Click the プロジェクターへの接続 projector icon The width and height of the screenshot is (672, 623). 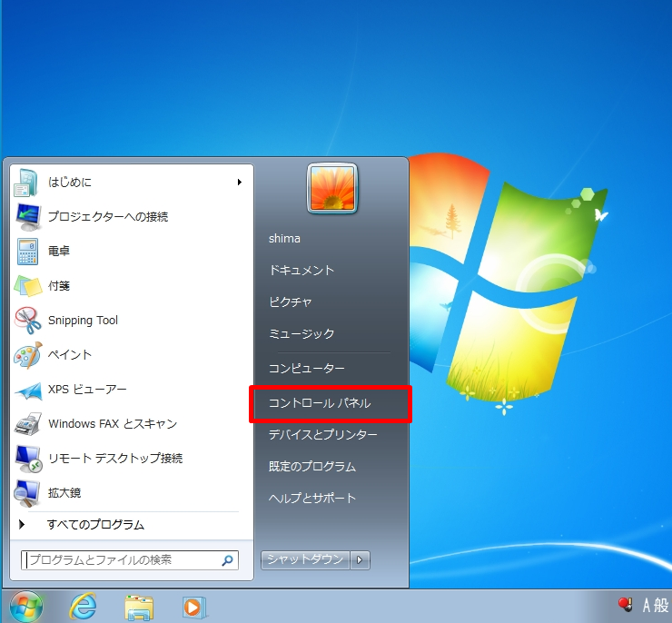point(28,217)
